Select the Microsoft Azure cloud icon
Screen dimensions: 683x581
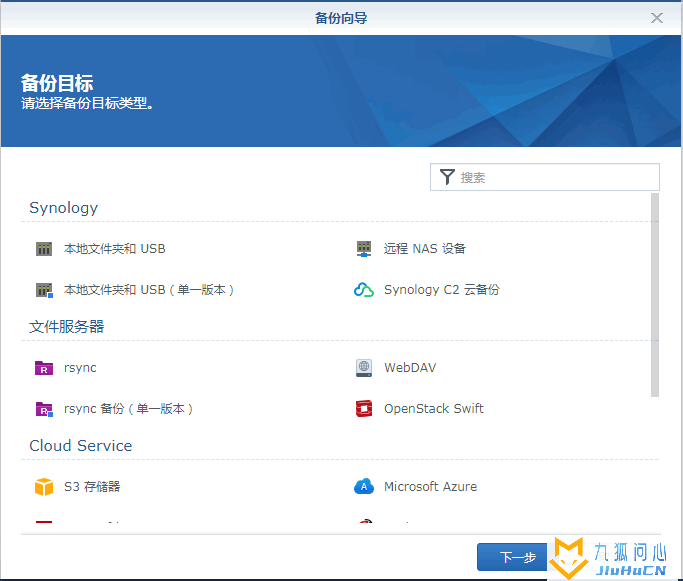(364, 486)
